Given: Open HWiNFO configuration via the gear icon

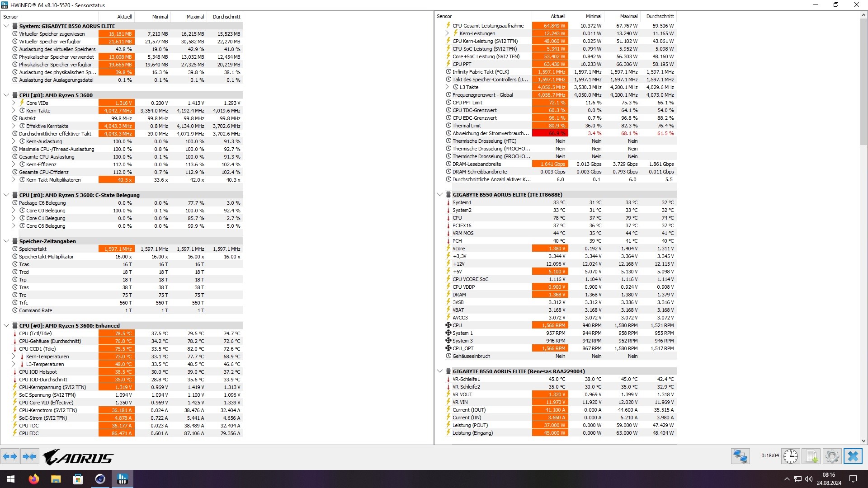Looking at the screenshot, I should [x=832, y=456].
